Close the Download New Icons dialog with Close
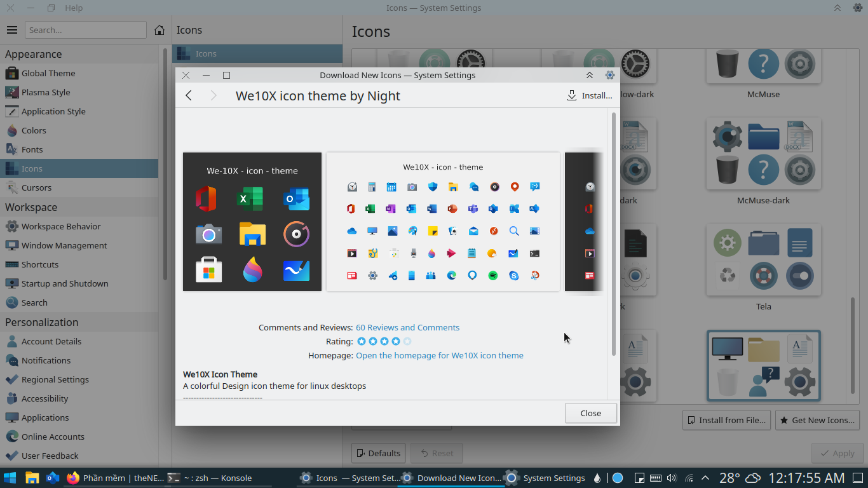Image resolution: width=868 pixels, height=488 pixels. (591, 413)
